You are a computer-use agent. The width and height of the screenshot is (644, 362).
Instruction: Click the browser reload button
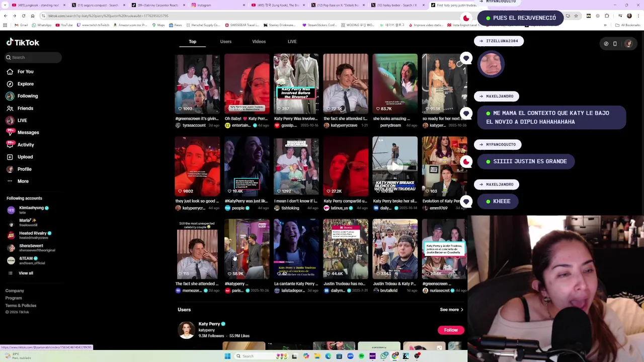[23, 16]
